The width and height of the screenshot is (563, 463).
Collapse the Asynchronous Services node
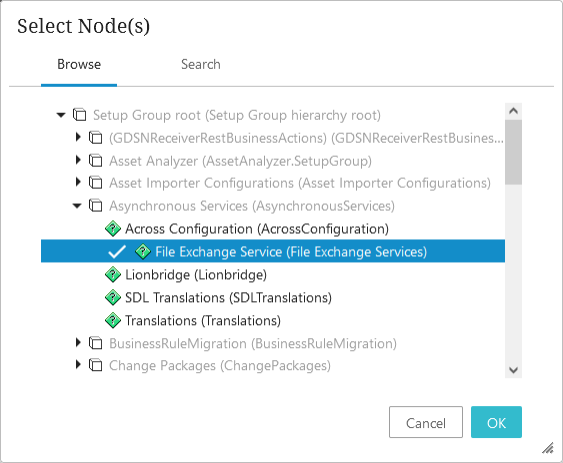click(77, 206)
